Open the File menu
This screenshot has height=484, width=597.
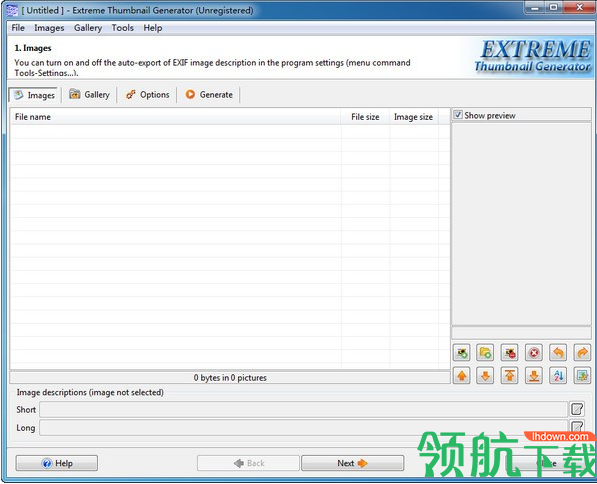tap(18, 28)
